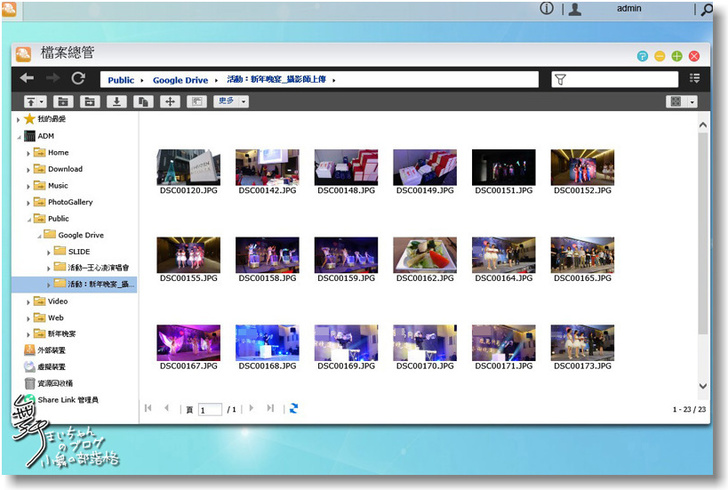Open 虛擬裝置 virtual devices item
Screen dimensions: 728x490
point(51,366)
